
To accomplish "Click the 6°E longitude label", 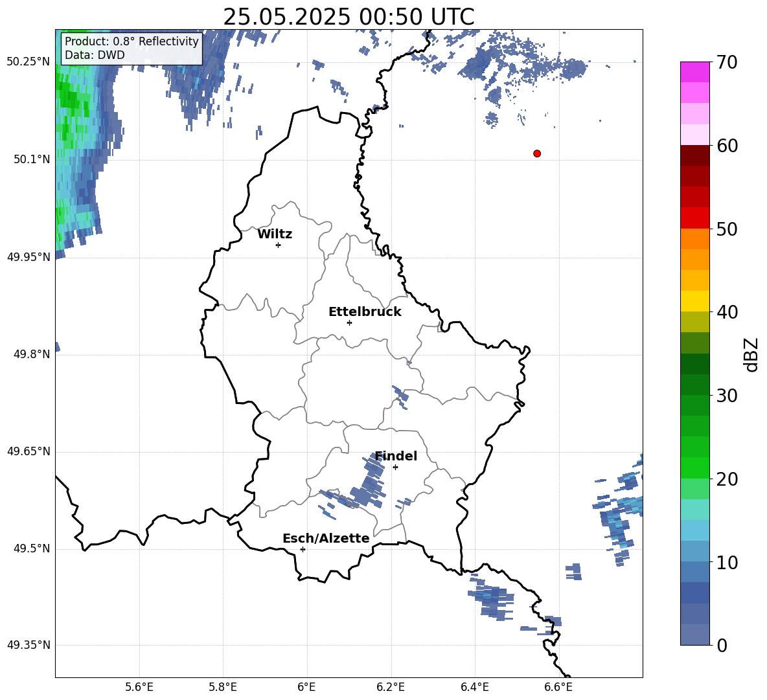I will point(306,688).
